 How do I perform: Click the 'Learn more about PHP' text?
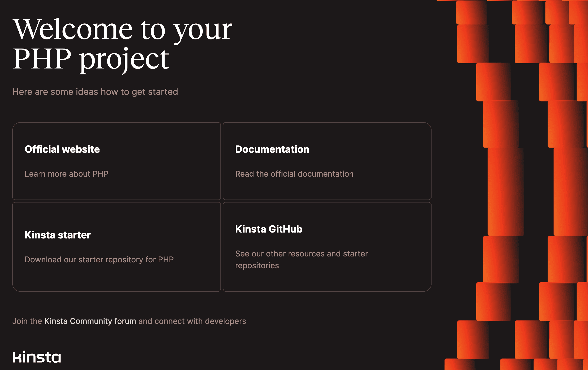point(66,174)
